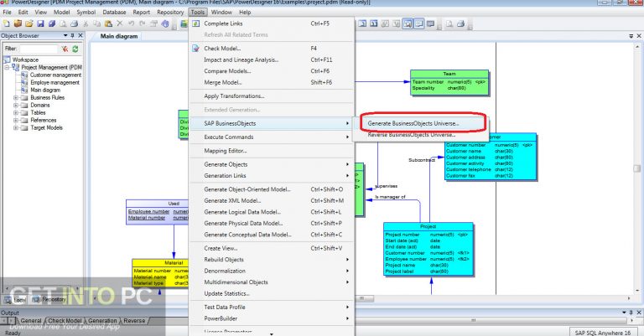Click the Print icon left of Cut
The image size is (644, 336).
(x=75, y=23)
